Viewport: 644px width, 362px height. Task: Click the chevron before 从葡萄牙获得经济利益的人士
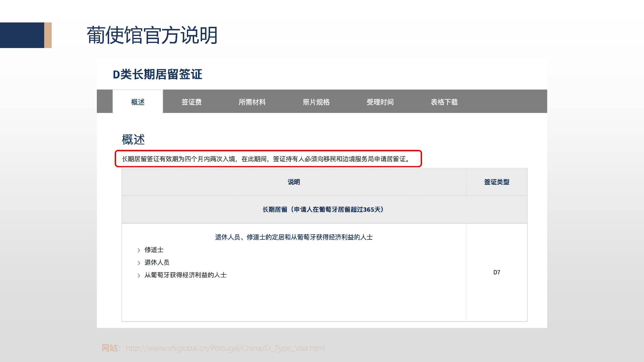pos(139,276)
